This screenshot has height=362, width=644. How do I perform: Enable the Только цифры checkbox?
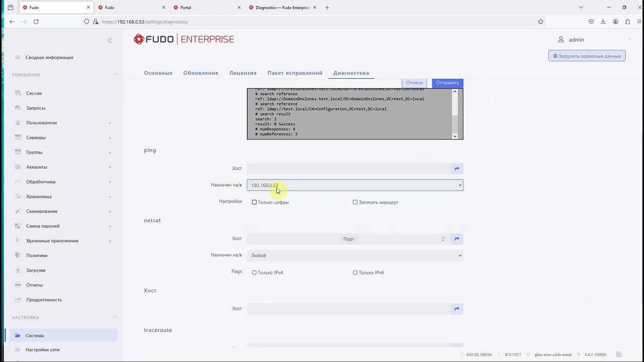point(254,202)
